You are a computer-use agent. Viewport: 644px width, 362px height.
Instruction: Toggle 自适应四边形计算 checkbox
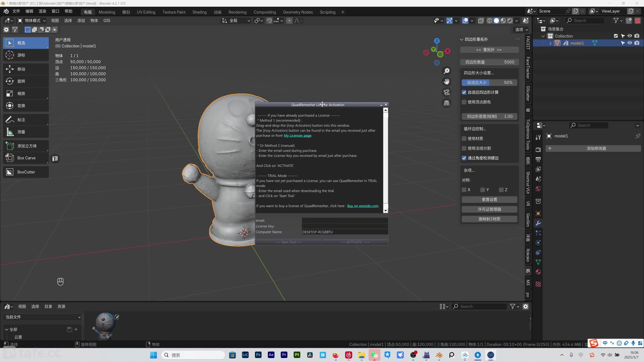pyautogui.click(x=464, y=92)
